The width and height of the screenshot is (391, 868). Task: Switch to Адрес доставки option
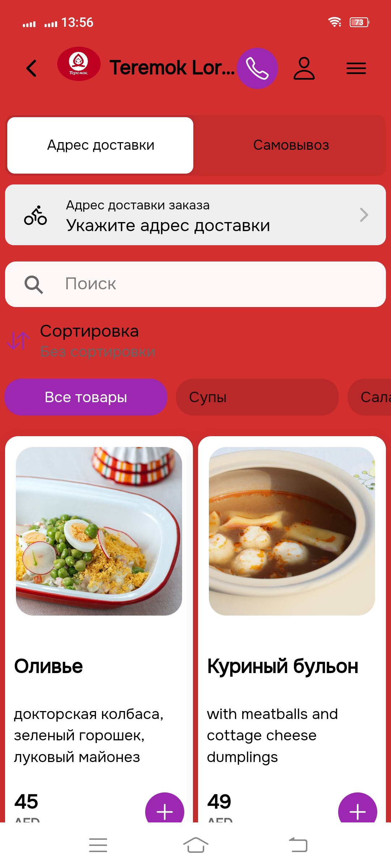click(x=100, y=145)
